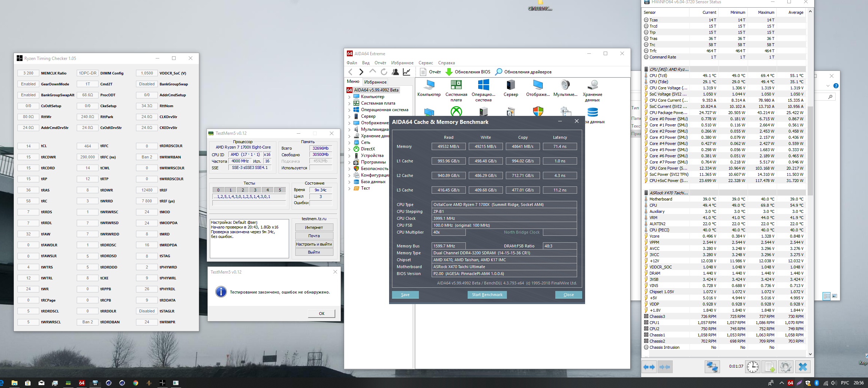Open the large Системная плата motherboard icon

coord(456,91)
